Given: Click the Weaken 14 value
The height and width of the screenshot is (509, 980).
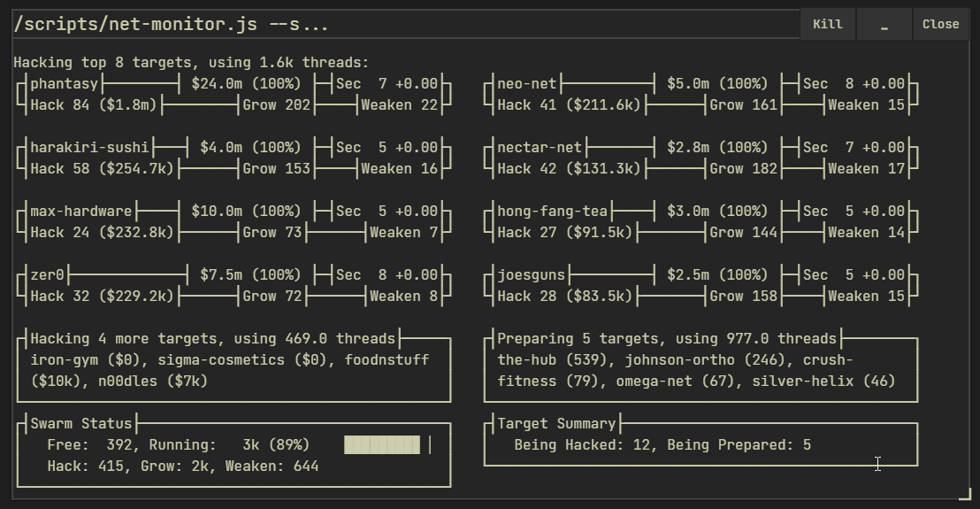Looking at the screenshot, I should pos(866,233).
